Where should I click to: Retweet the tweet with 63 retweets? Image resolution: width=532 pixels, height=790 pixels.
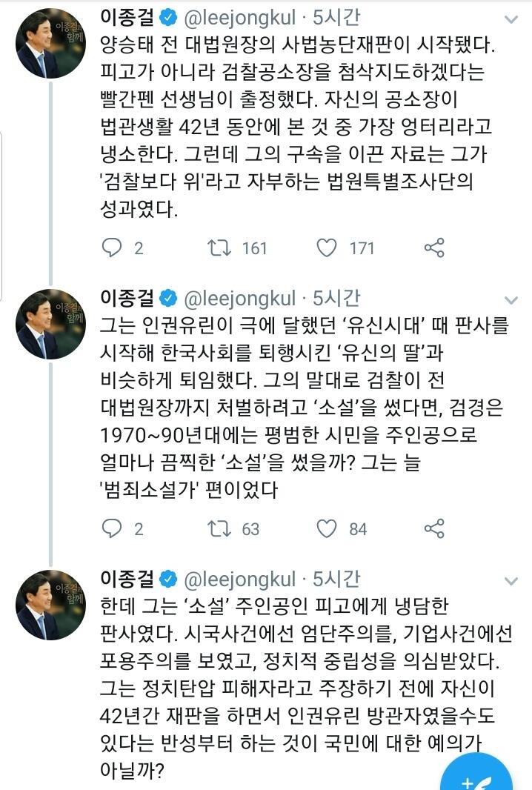tap(219, 528)
